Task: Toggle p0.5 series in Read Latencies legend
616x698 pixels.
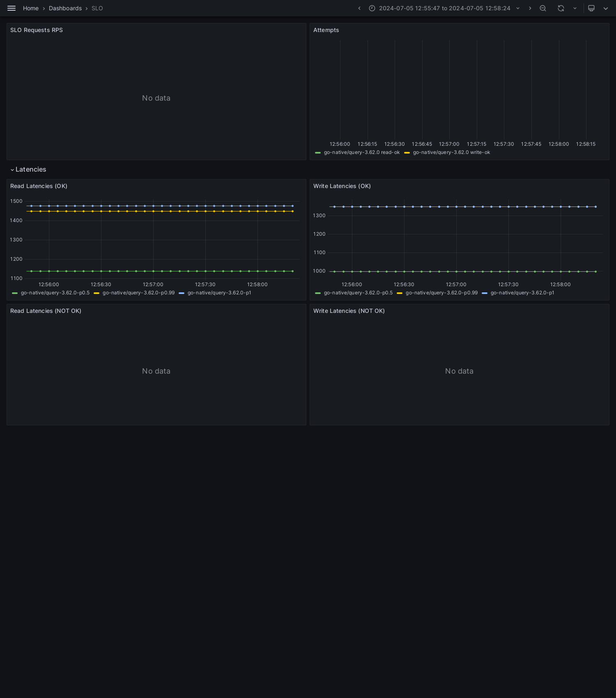Action: point(55,293)
